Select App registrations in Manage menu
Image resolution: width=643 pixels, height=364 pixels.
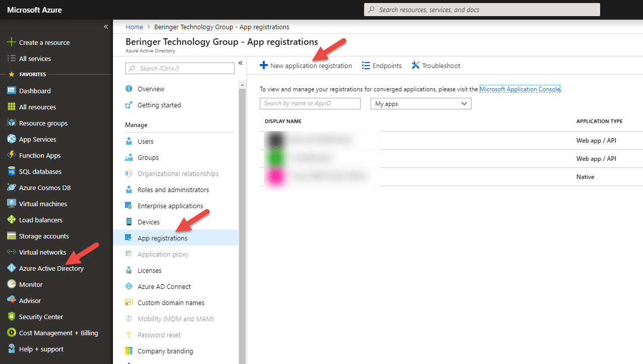176,238
